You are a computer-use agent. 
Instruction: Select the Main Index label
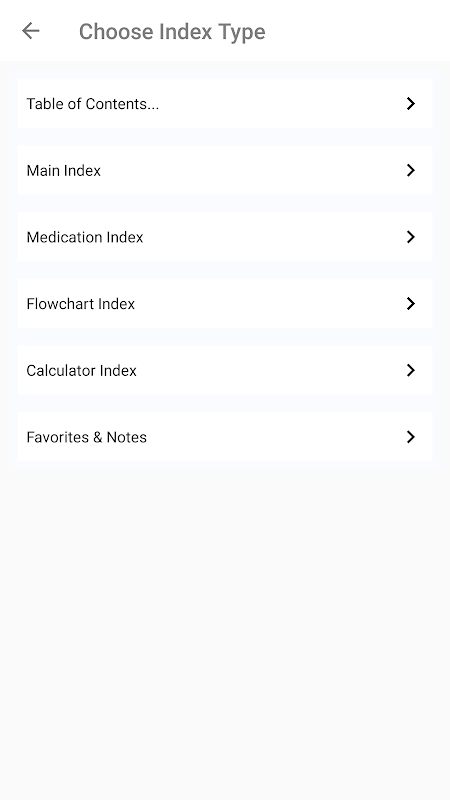tap(64, 170)
